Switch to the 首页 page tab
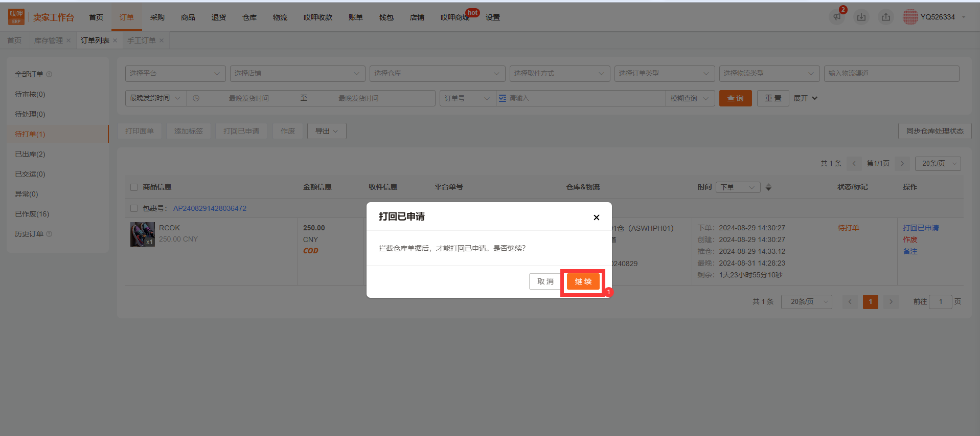The image size is (980, 436). point(14,40)
